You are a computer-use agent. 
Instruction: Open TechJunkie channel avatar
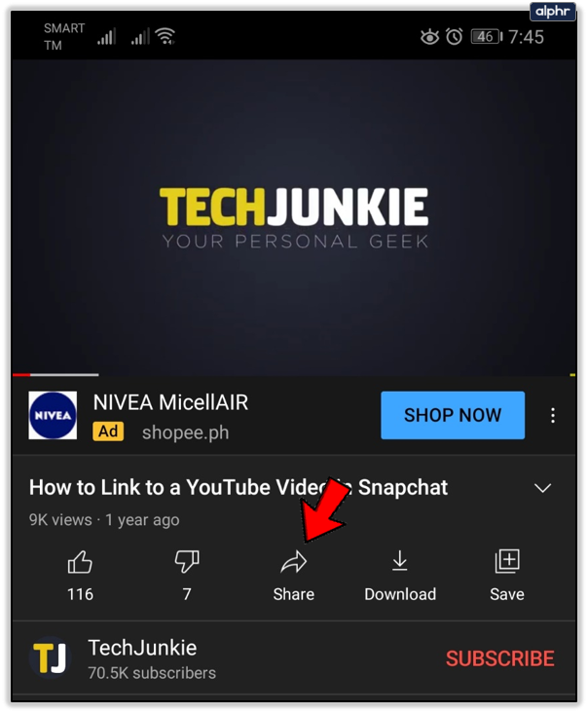[51, 657]
